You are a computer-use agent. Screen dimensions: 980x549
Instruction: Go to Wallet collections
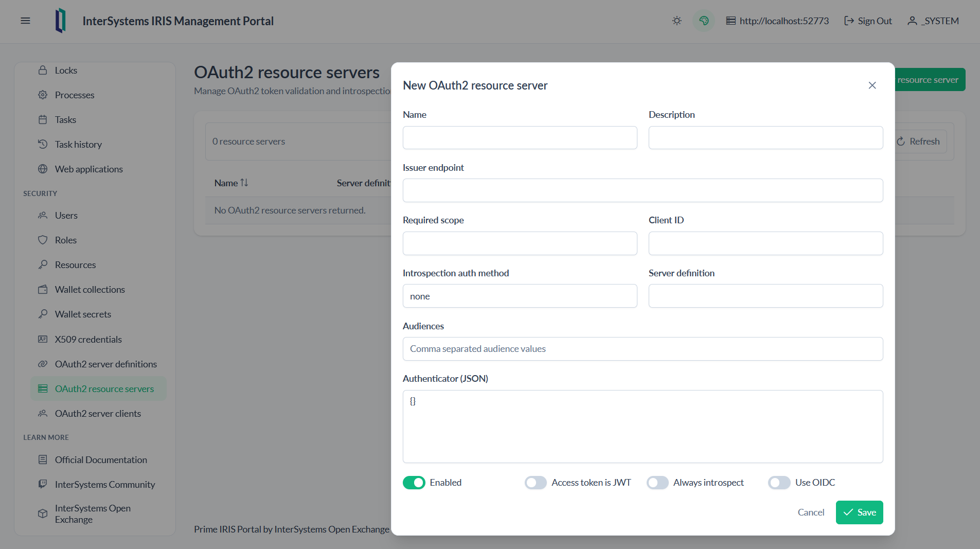pos(98,289)
